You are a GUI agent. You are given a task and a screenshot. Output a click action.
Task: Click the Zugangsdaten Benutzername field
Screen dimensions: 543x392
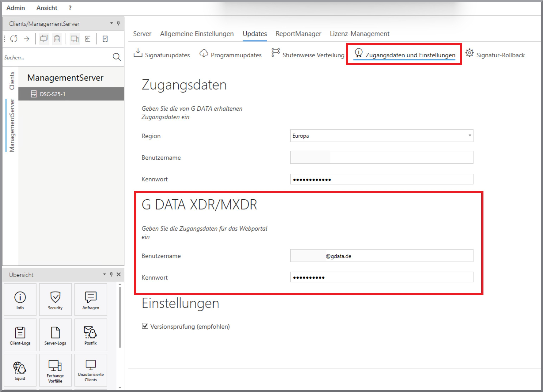[382, 157]
